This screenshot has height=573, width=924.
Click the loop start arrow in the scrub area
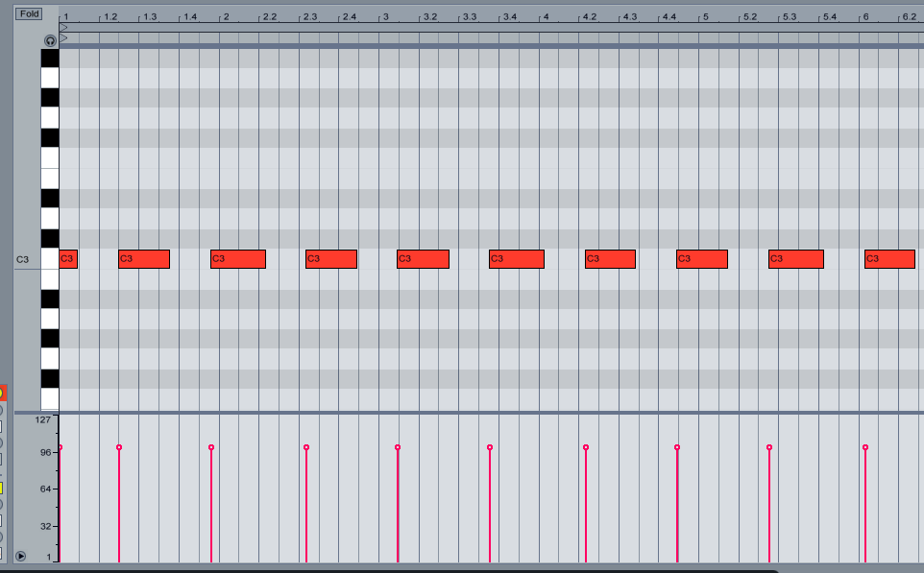click(x=63, y=27)
